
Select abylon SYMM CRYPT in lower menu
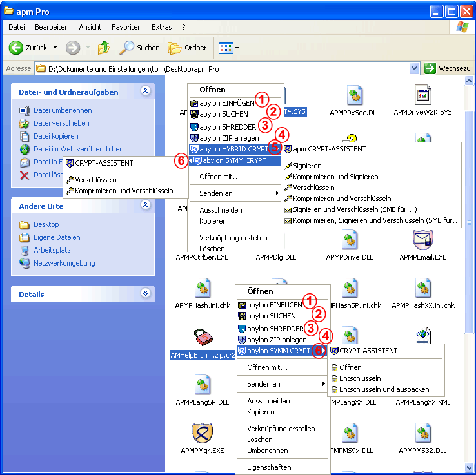coord(282,351)
